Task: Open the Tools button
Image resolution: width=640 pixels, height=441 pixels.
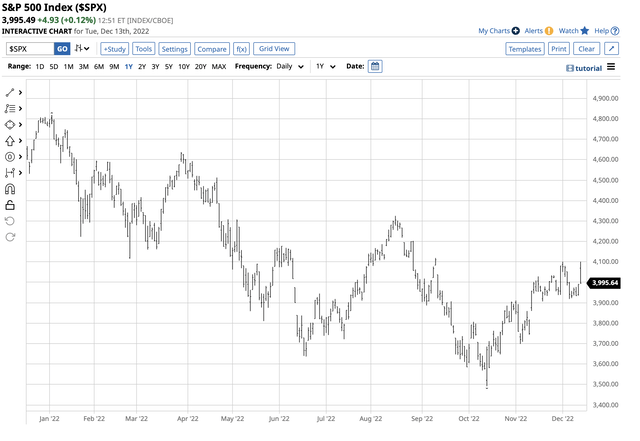Action: click(144, 49)
